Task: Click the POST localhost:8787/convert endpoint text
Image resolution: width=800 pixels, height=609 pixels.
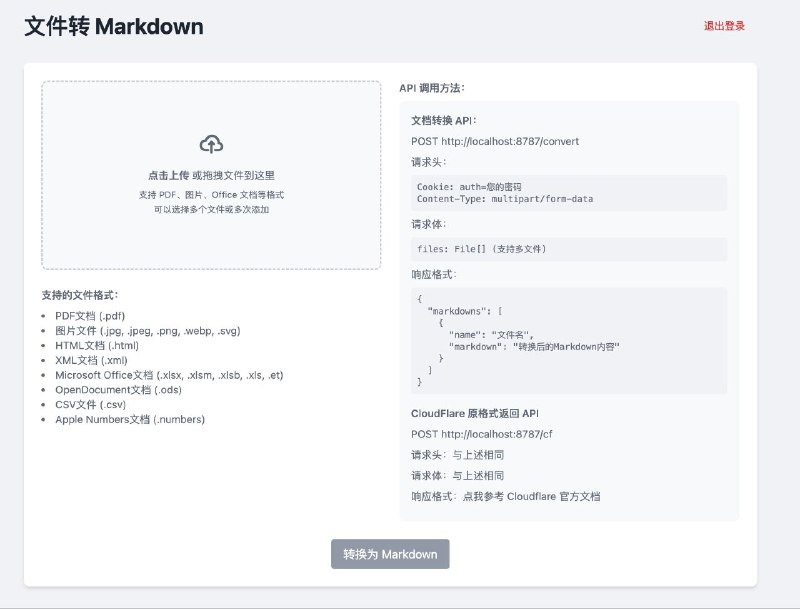Action: coord(494,141)
